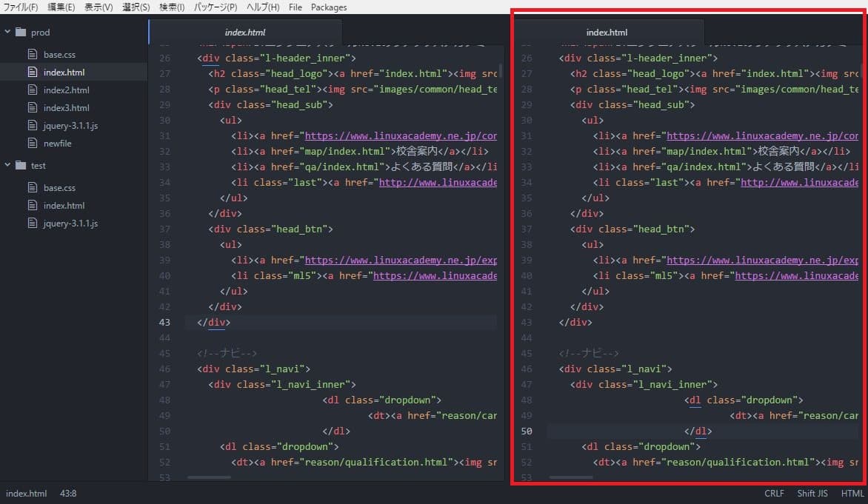Click the jquery-3.1.1.js icon in prod folder
868x504 pixels.
[32, 126]
